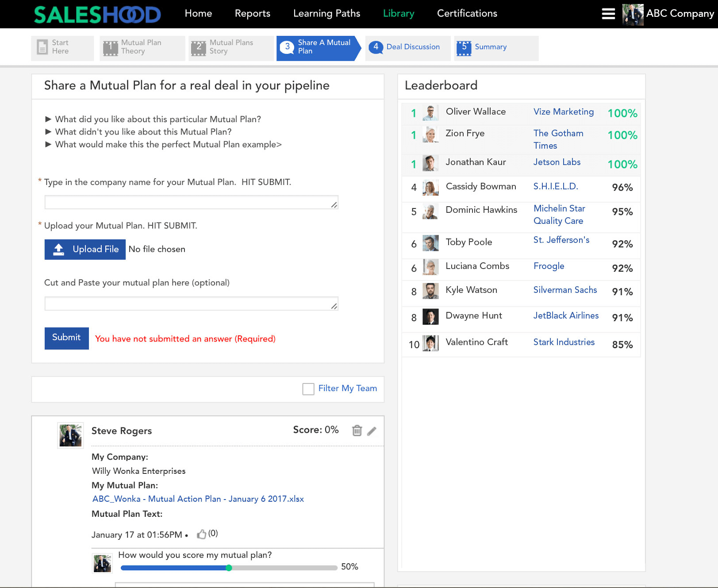Open the Reports menu
Image resolution: width=718 pixels, height=588 pixels.
253,14
